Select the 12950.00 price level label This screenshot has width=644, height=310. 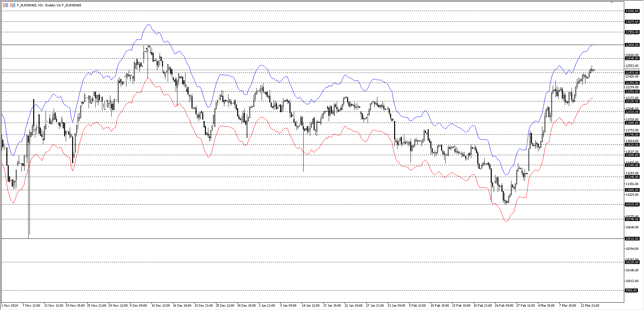pyautogui.click(x=632, y=32)
